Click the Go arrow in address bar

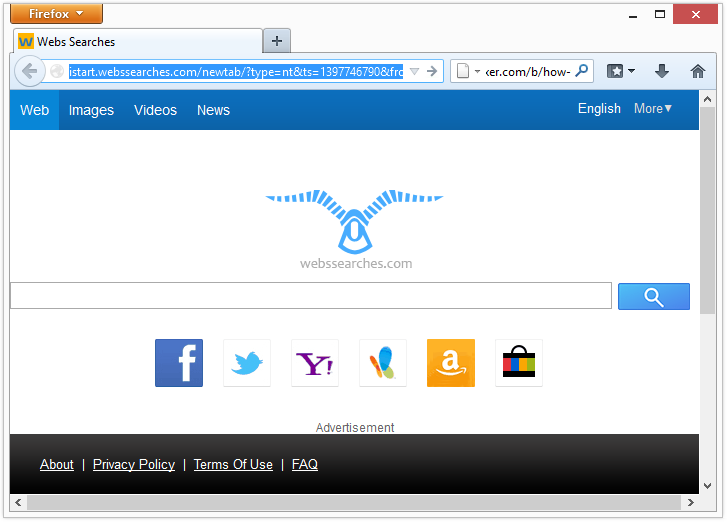pyautogui.click(x=432, y=71)
